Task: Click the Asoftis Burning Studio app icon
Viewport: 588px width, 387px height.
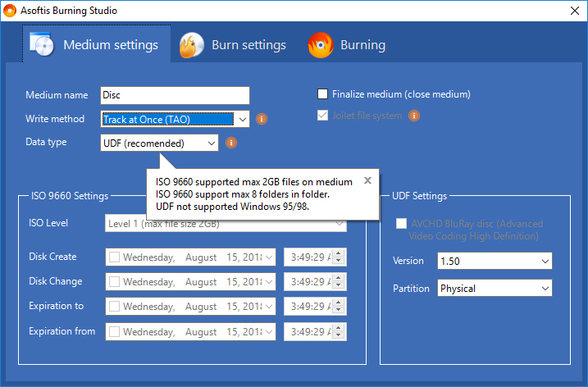Action: tap(11, 11)
